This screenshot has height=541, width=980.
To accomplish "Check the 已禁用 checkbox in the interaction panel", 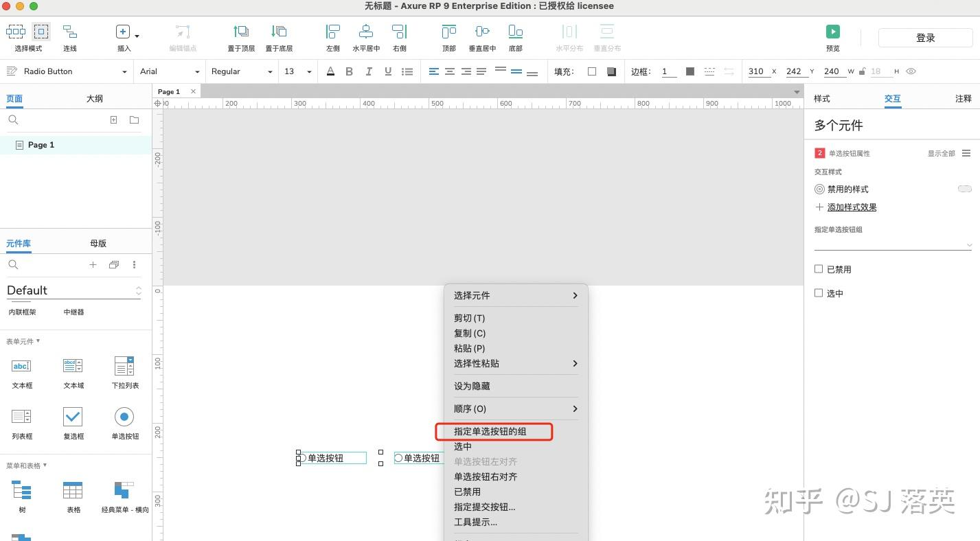I will (x=819, y=268).
